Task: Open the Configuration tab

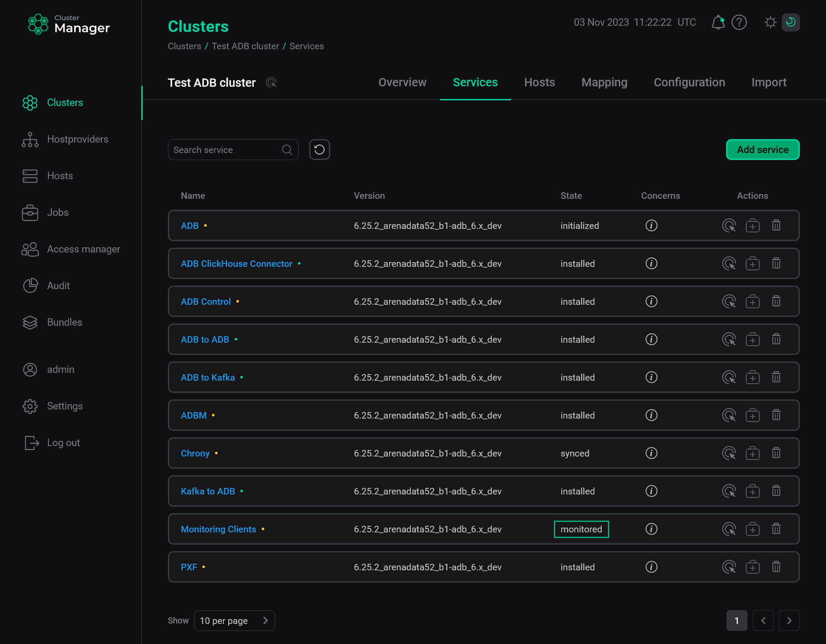Action: 689,82
